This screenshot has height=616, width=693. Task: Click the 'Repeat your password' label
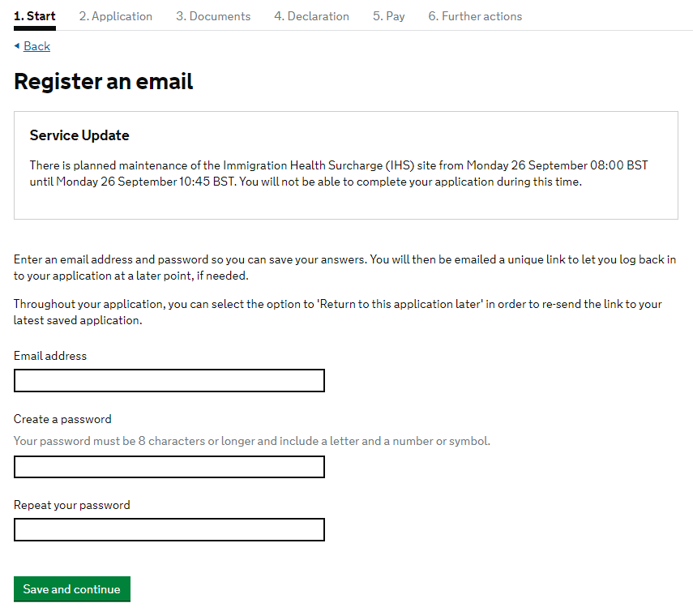click(x=71, y=505)
